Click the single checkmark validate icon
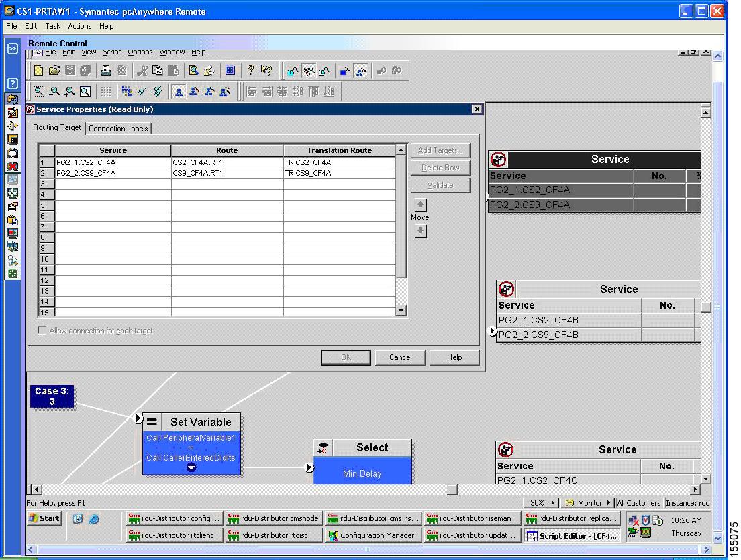Screen dimensions: 741x560 tap(142, 91)
